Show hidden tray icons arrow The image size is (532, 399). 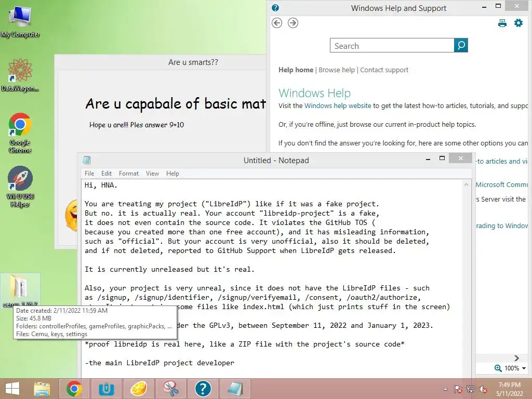[x=445, y=389]
